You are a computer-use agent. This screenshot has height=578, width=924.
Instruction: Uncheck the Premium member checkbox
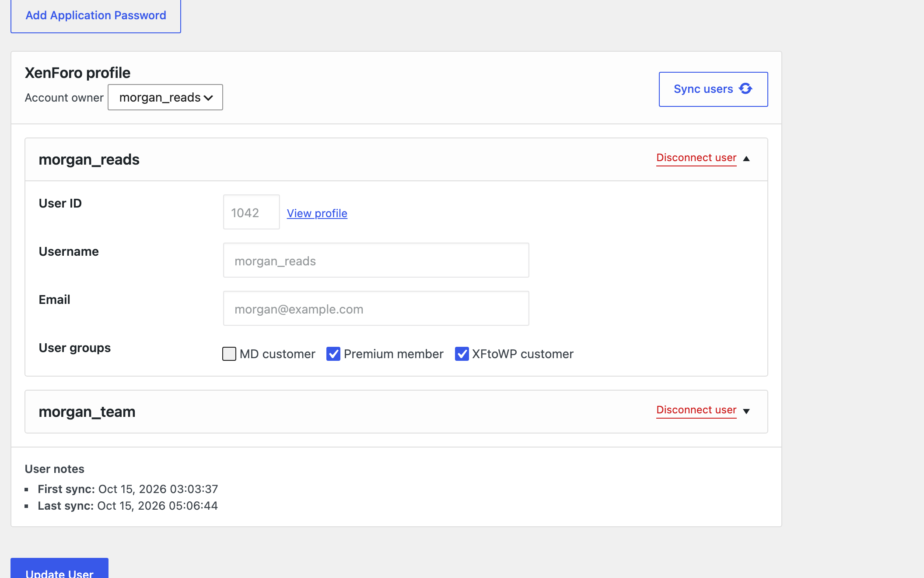pyautogui.click(x=333, y=354)
